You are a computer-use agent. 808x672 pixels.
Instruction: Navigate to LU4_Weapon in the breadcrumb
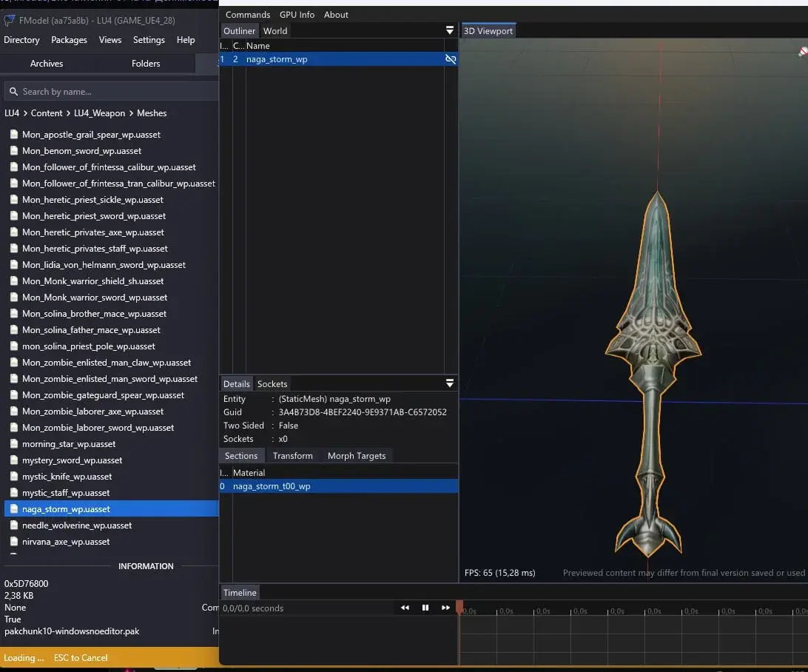pyautogui.click(x=99, y=112)
